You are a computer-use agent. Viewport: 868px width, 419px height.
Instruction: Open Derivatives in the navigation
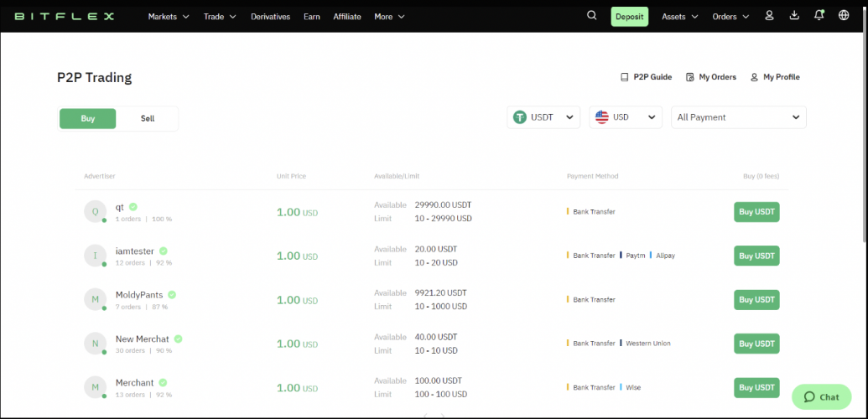[x=270, y=17]
